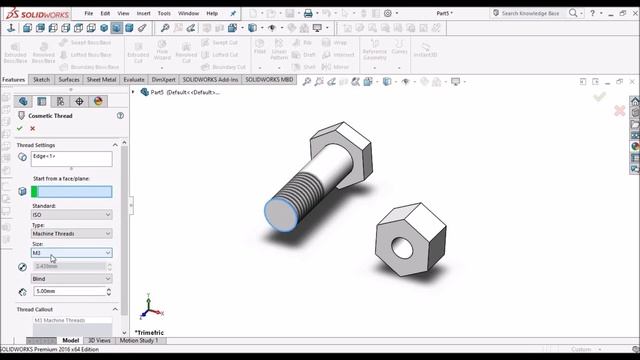Switch to the Sheet Metal ribbon tab
The height and width of the screenshot is (360, 640).
(101, 80)
